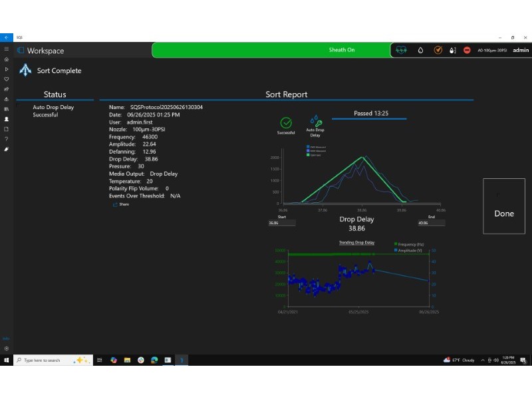Viewport: 532px width, 399px height.
Task: Click the A0-100µm-30PSI nozzle label
Action: pyautogui.click(x=491, y=50)
